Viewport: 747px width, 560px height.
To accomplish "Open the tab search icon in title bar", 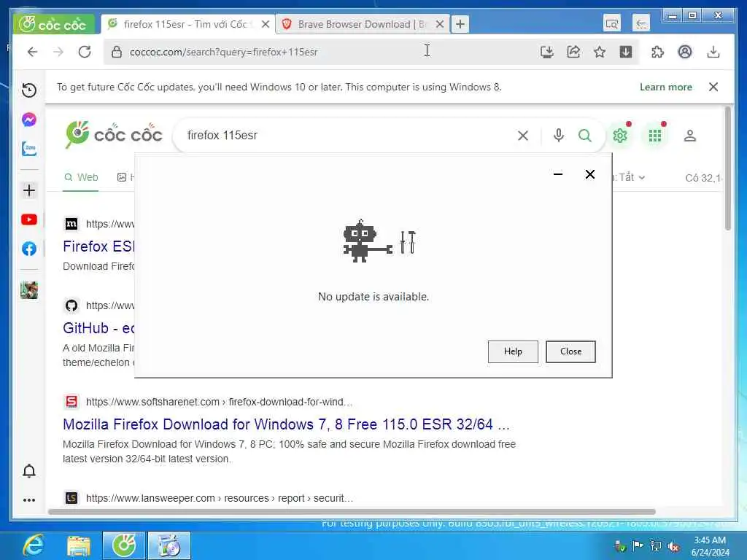I will click(612, 23).
